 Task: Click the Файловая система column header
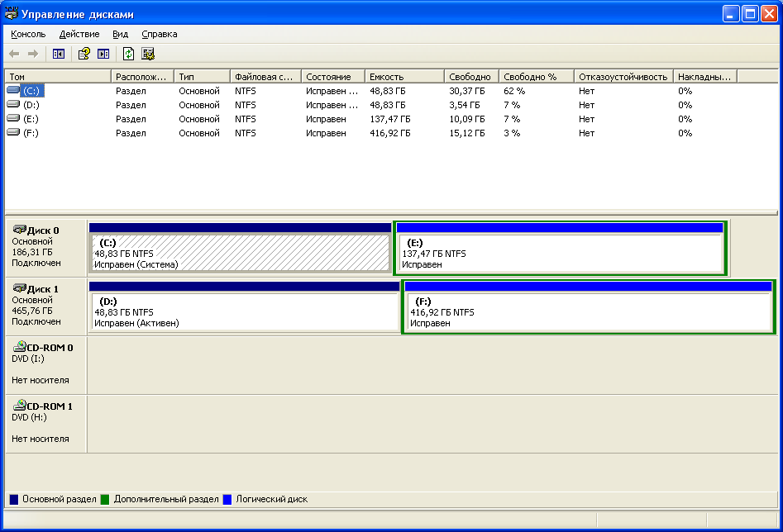[x=265, y=77]
